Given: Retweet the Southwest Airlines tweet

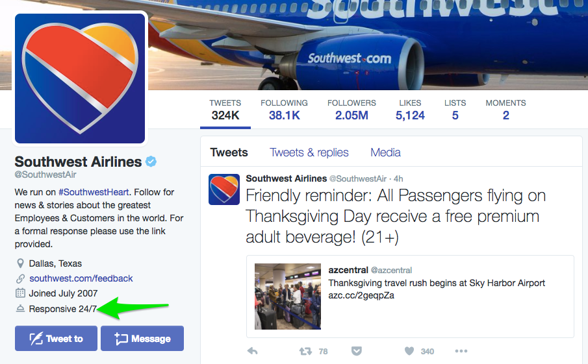Looking at the screenshot, I should [305, 351].
